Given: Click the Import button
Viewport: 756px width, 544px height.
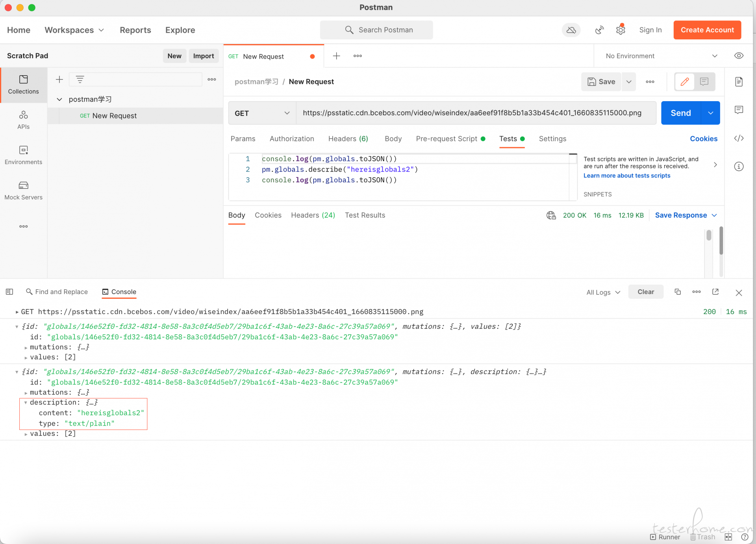Looking at the screenshot, I should coord(204,56).
